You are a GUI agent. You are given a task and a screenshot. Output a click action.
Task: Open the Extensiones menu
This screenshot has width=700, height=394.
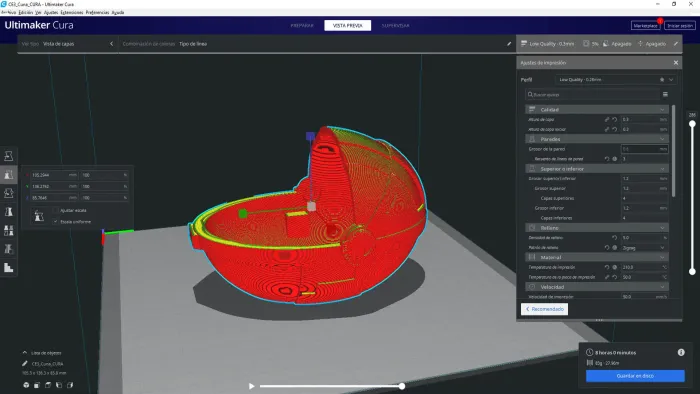click(x=71, y=12)
